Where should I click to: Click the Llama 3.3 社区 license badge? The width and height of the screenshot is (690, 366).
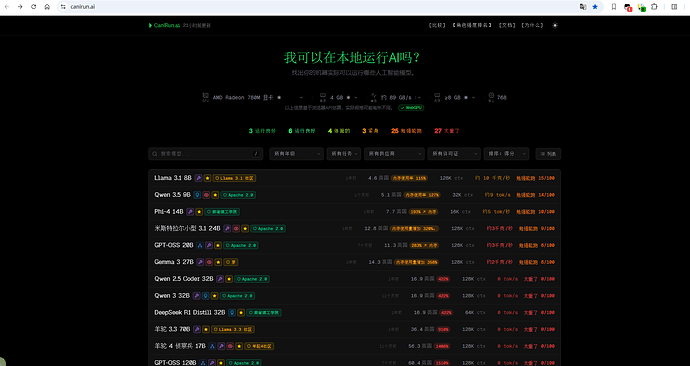[x=233, y=329]
